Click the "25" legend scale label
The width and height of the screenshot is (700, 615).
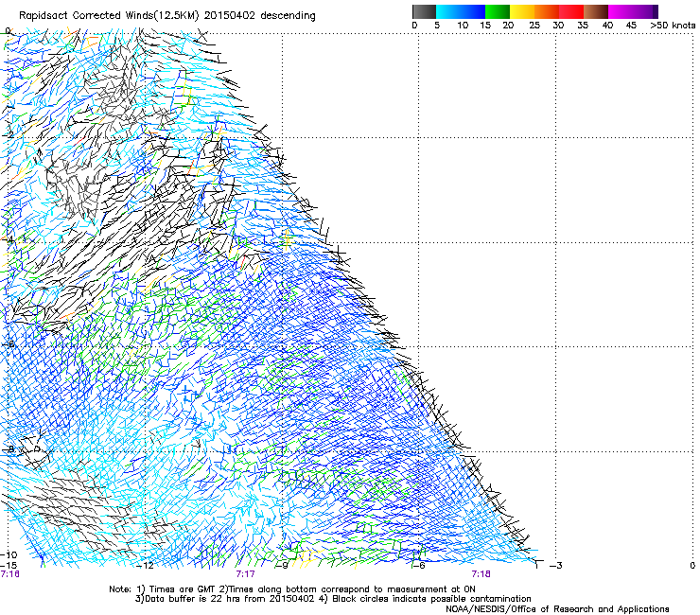[x=534, y=26]
